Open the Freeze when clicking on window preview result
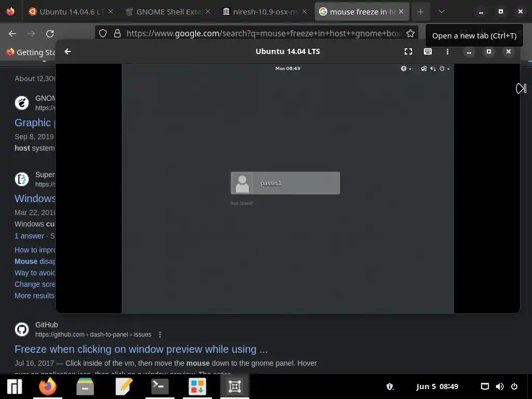Viewport: 532px width, 399px height. 141,349
